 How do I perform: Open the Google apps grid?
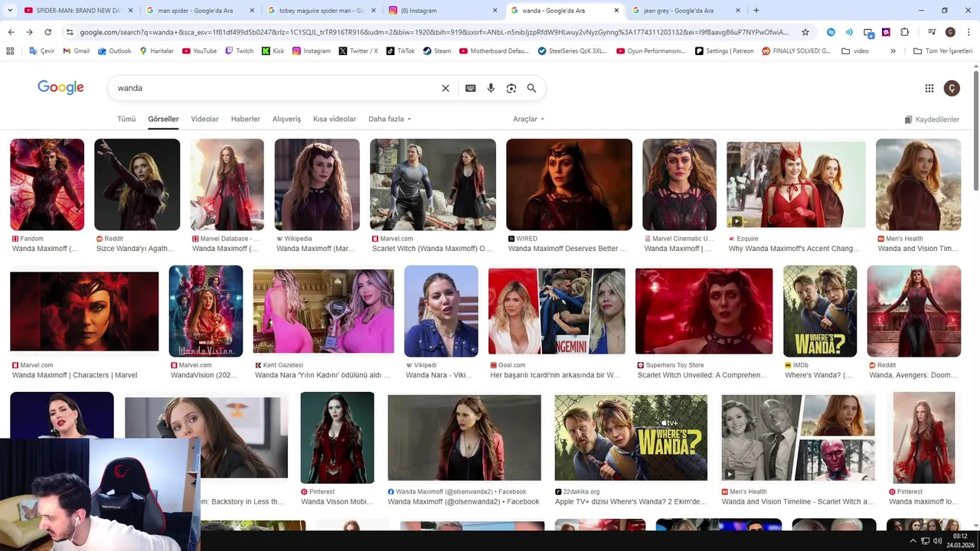929,88
